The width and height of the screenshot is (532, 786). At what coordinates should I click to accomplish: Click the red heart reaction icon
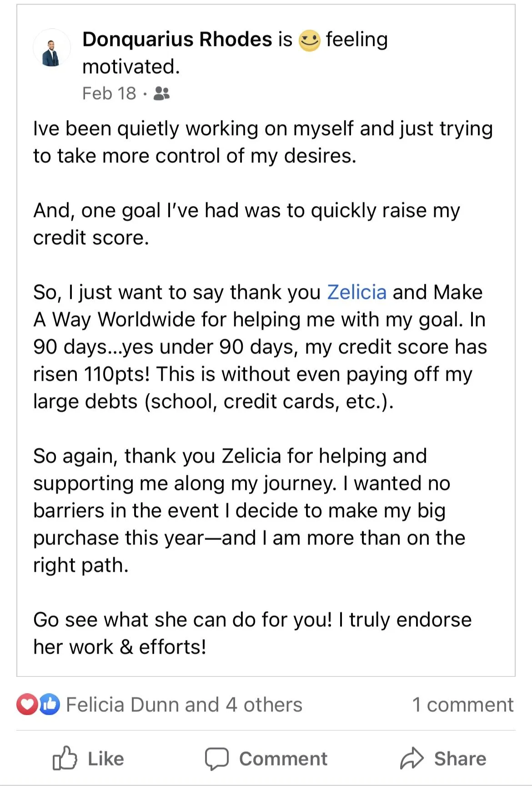[x=27, y=705]
